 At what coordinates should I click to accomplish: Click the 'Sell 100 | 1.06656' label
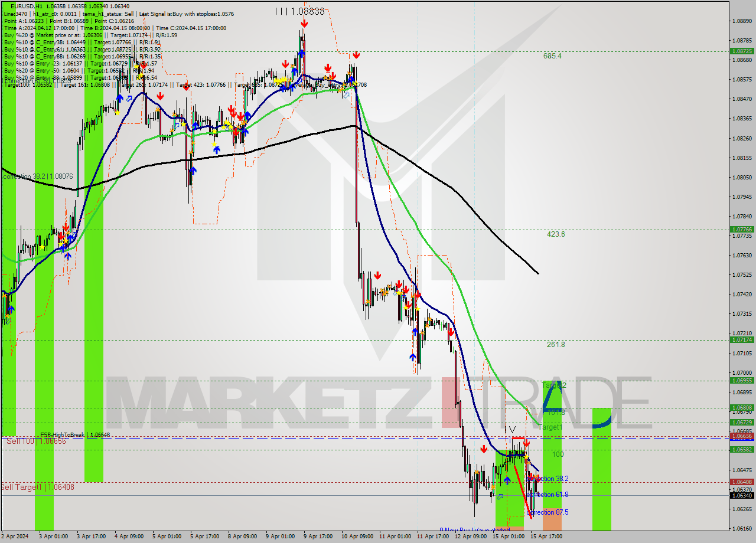(x=37, y=441)
